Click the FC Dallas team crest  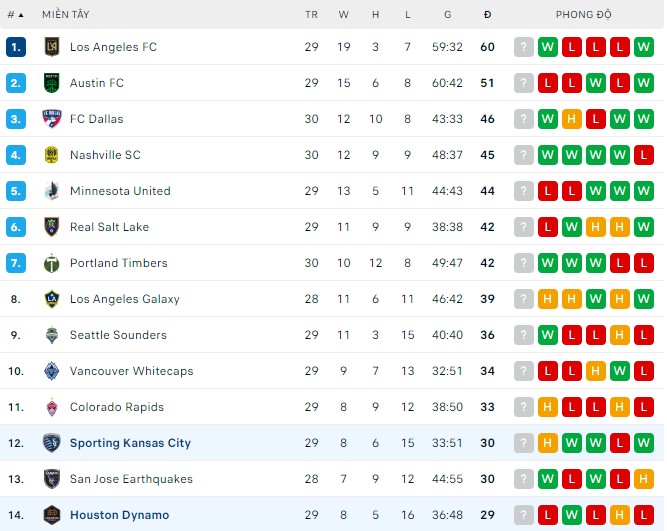click(x=52, y=119)
